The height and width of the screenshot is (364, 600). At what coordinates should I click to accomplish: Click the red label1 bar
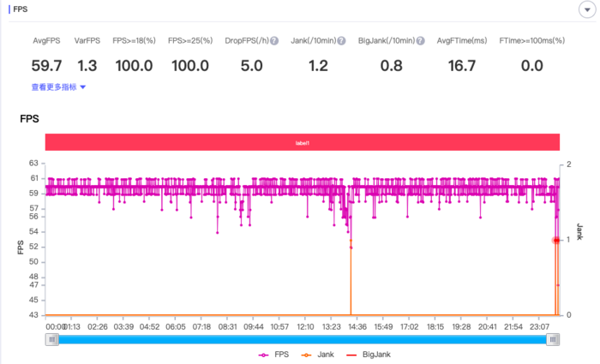[x=303, y=142]
